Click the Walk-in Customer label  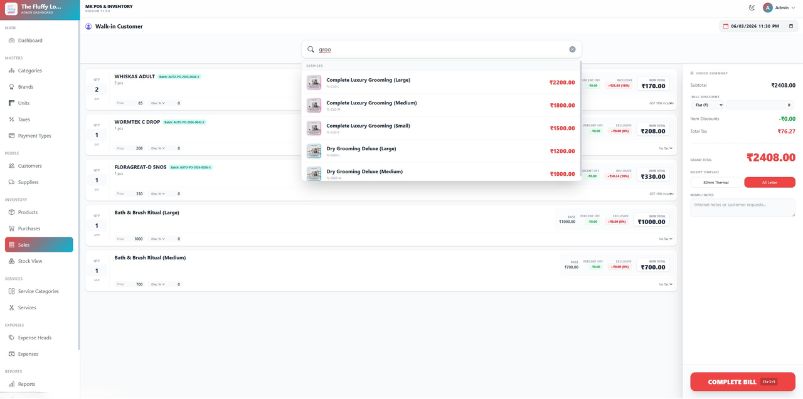point(119,26)
